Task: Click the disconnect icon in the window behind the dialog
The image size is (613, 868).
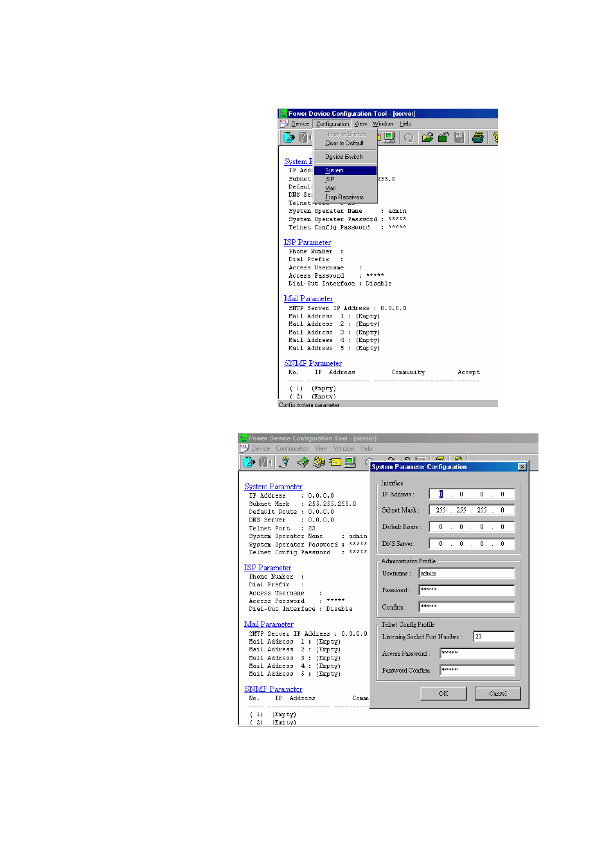Action: (x=264, y=462)
